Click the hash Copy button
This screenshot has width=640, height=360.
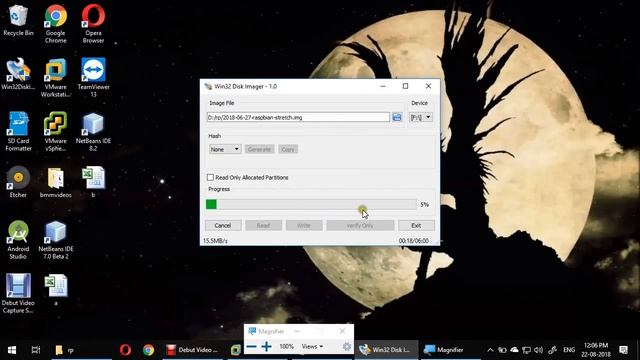point(288,149)
